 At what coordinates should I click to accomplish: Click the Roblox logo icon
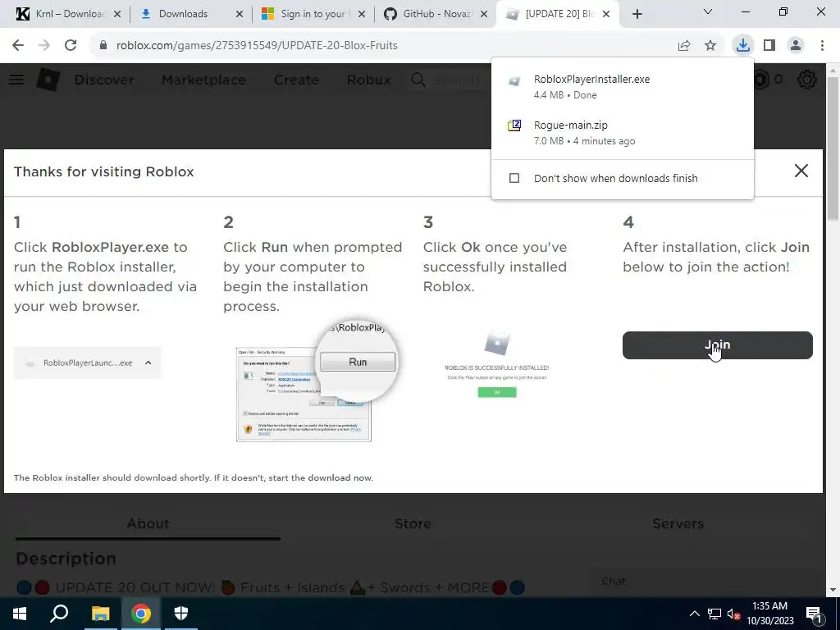(48, 80)
